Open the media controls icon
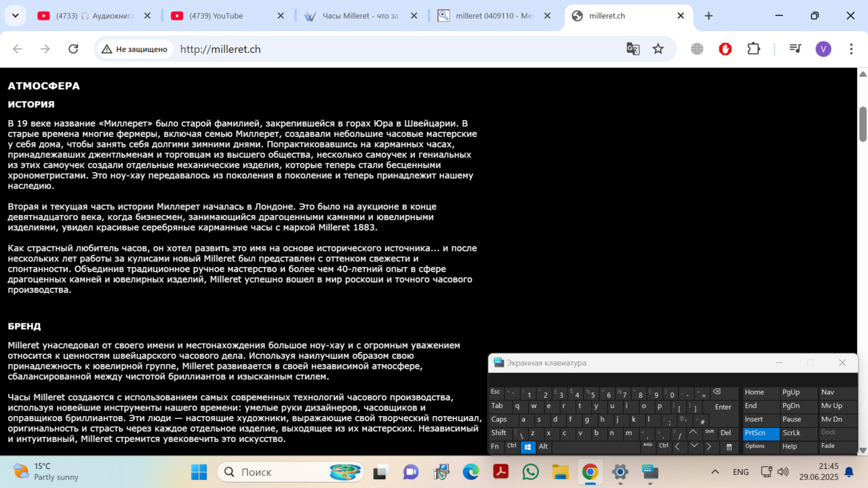Viewport: 868px width, 488px height. (x=795, y=49)
